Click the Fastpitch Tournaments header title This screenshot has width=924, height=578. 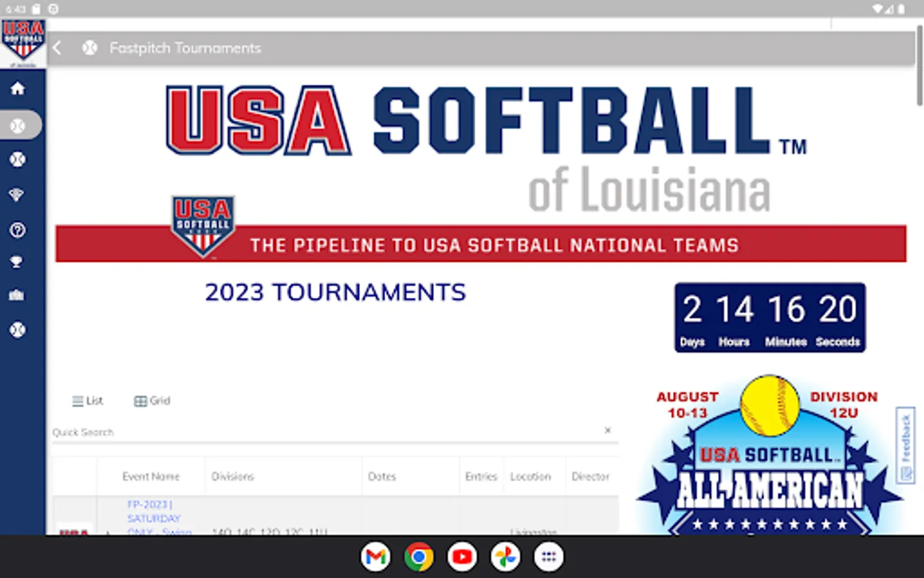click(185, 48)
